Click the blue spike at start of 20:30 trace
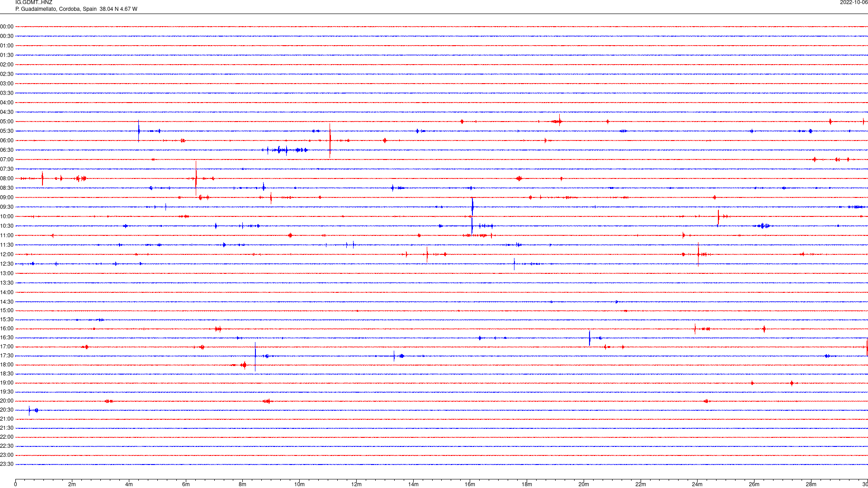 29,410
